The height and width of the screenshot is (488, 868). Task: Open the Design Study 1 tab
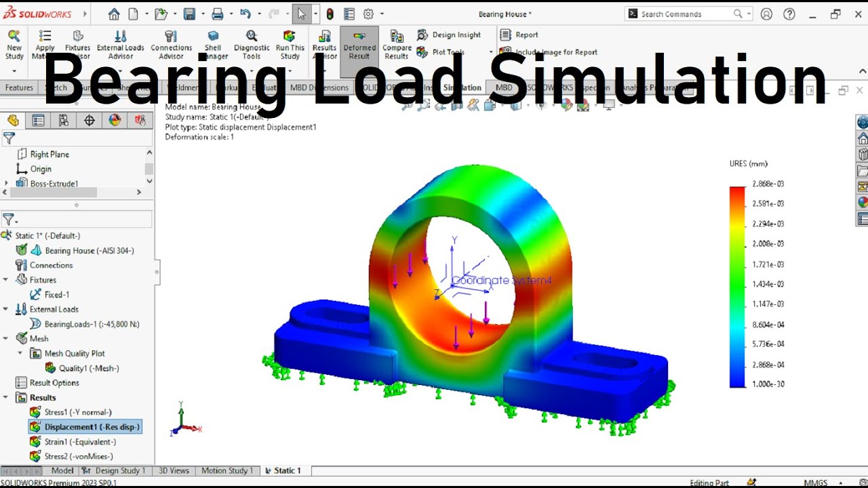[x=114, y=470]
